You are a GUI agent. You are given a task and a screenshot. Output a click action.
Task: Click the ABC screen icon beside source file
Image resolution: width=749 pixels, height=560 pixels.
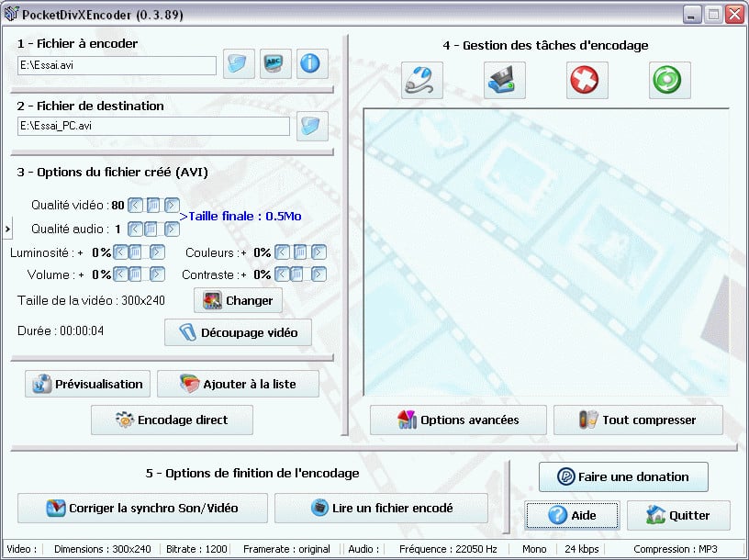[x=275, y=64]
